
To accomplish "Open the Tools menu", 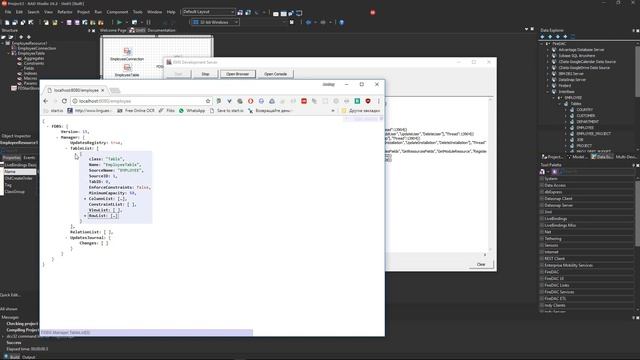I will click(138, 12).
